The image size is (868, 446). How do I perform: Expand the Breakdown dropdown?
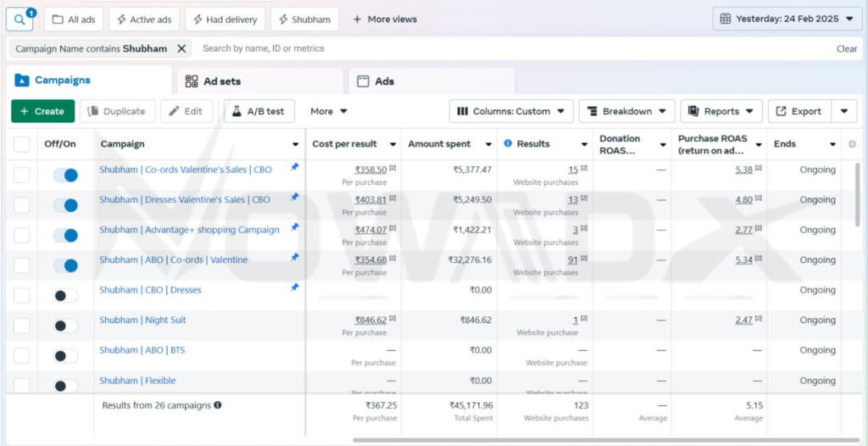click(627, 111)
